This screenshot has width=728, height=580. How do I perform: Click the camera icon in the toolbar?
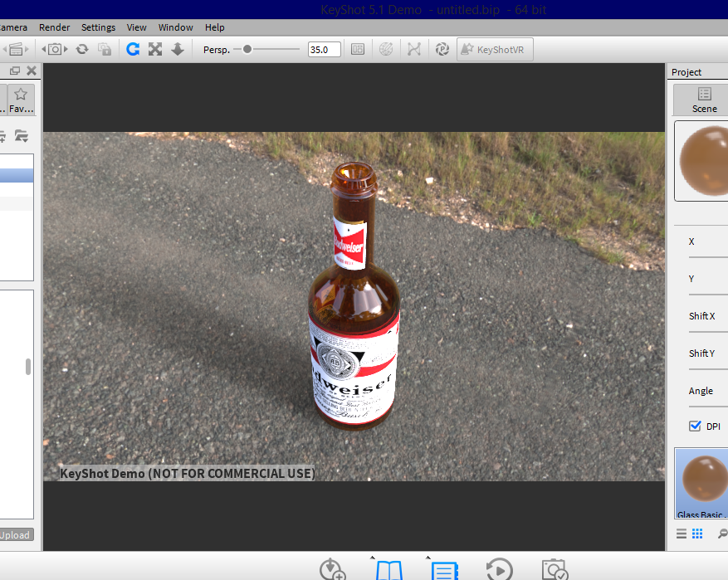tap(55, 49)
